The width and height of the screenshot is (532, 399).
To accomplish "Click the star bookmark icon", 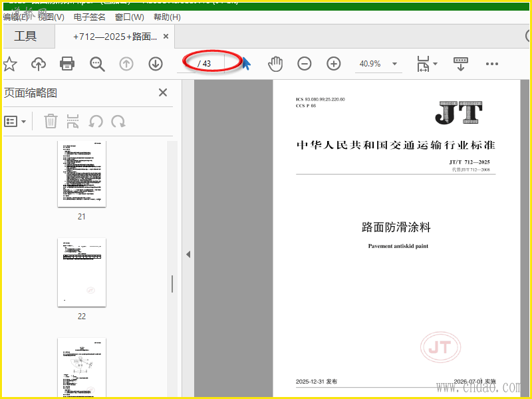I will [x=9, y=64].
